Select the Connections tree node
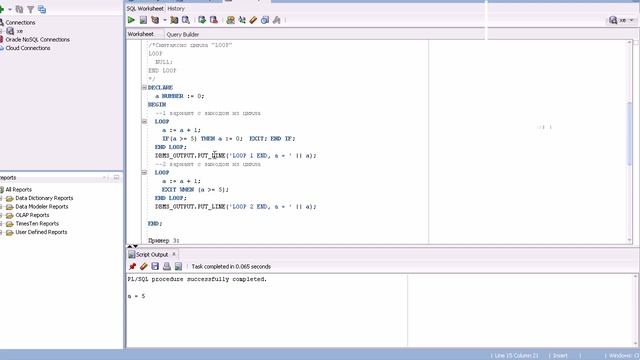Image resolution: width=640 pixels, height=360 pixels. click(x=20, y=22)
